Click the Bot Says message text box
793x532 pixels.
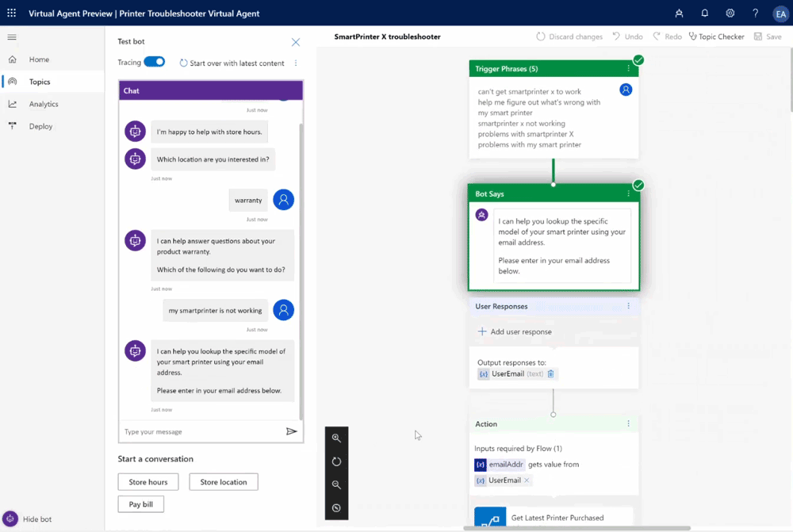tap(562, 246)
